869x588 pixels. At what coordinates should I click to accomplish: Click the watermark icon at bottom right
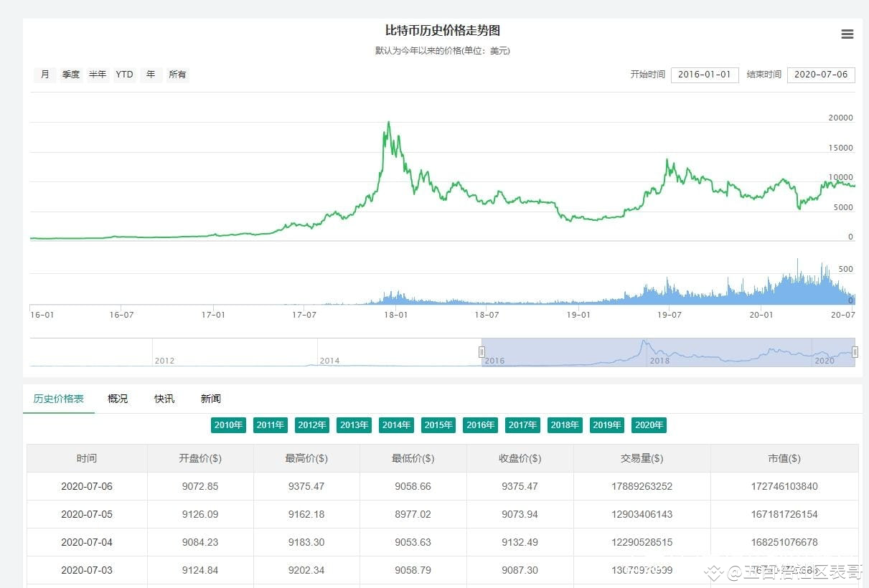713,574
